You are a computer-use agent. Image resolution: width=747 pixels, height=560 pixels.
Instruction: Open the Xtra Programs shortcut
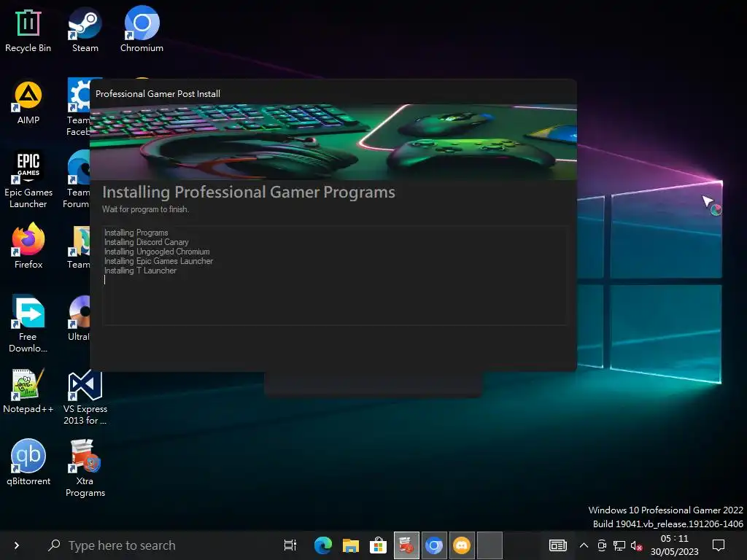(x=85, y=469)
